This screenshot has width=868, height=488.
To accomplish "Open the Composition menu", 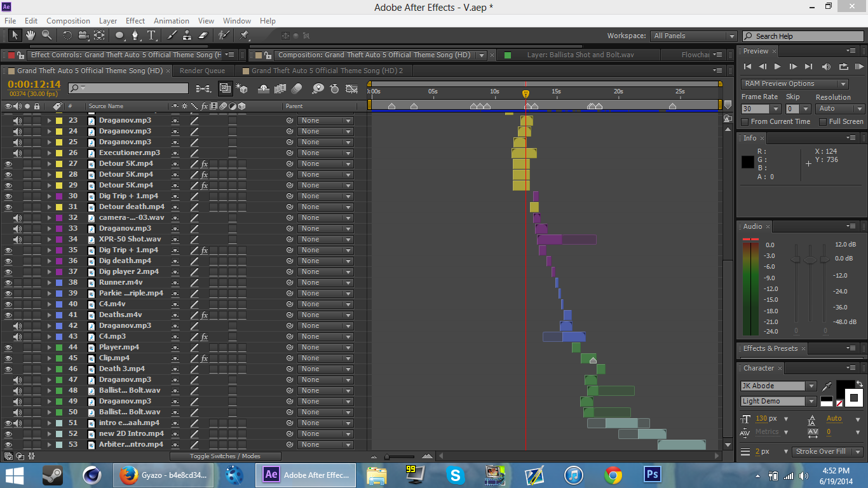I will click(x=68, y=21).
